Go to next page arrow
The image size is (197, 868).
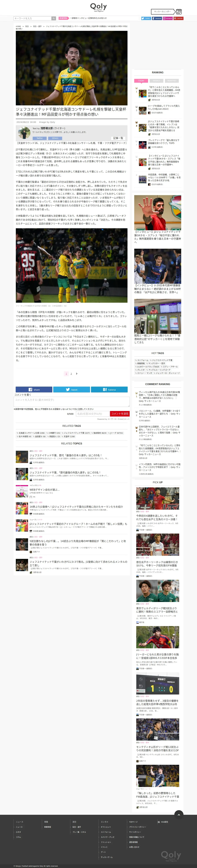click(77, 374)
